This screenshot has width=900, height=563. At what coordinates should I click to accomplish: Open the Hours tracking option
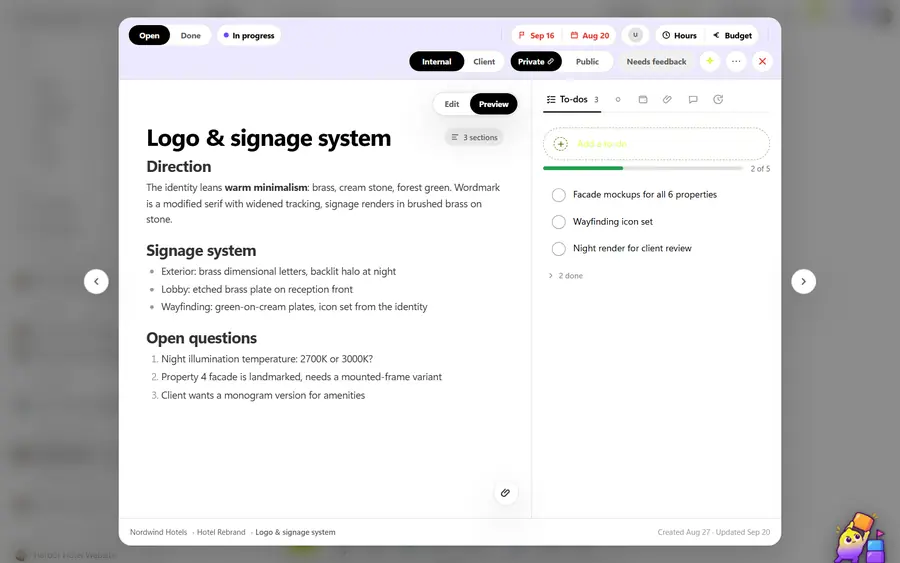click(x=680, y=36)
